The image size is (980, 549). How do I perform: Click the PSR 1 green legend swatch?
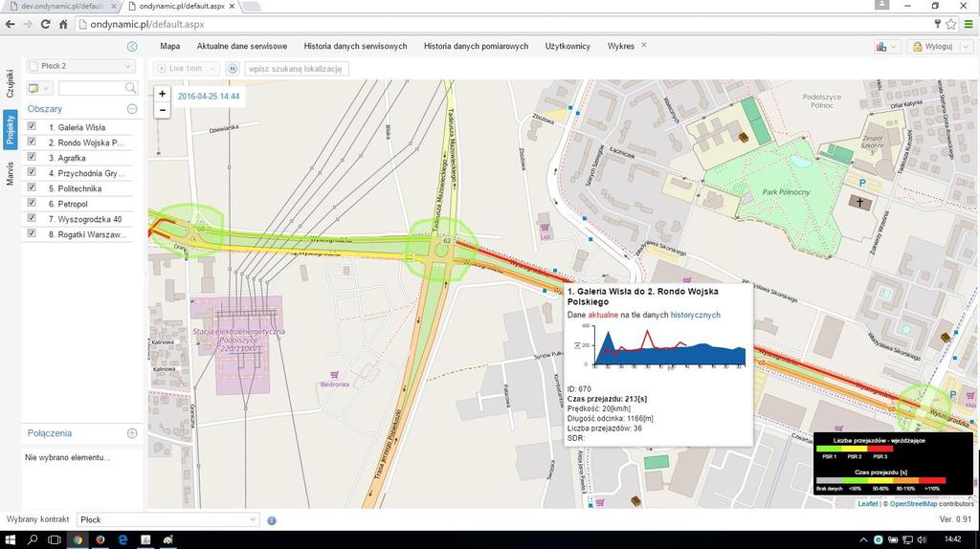click(x=829, y=450)
